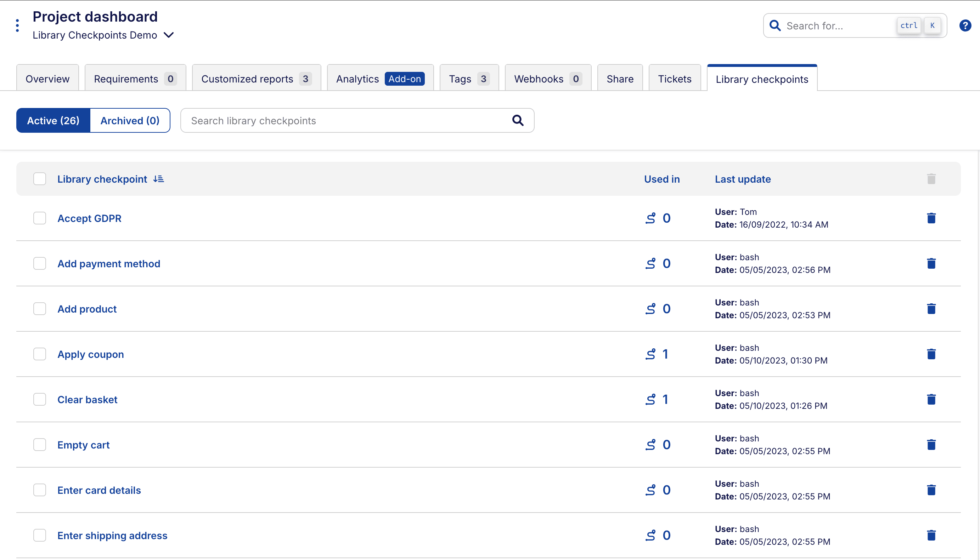Open the Tickets tab
This screenshot has height=560, width=980.
(675, 79)
